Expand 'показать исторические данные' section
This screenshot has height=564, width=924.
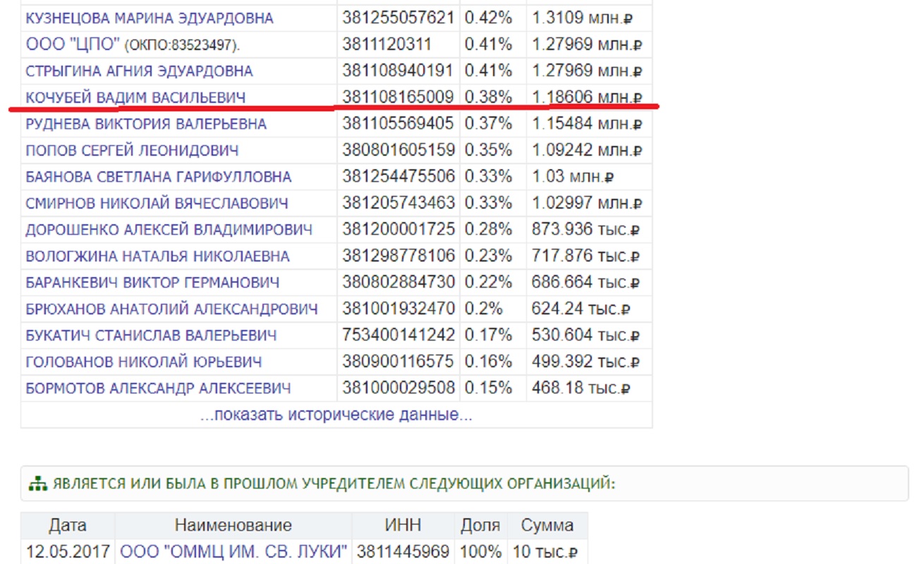click(x=336, y=415)
